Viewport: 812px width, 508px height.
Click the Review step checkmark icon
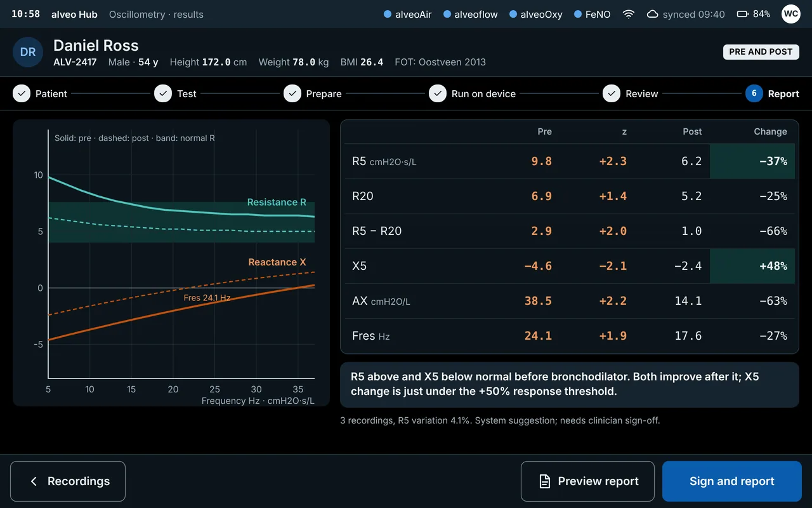click(x=612, y=93)
